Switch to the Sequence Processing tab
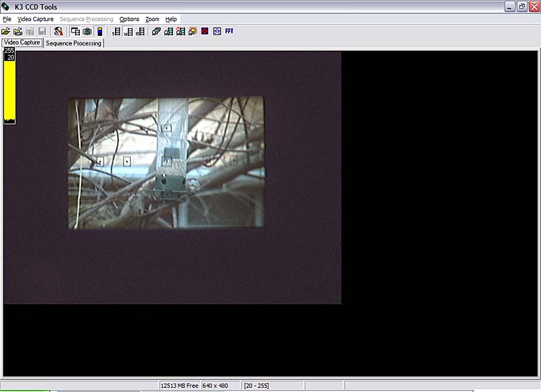Screen dimensions: 541x392 pyautogui.click(x=74, y=43)
